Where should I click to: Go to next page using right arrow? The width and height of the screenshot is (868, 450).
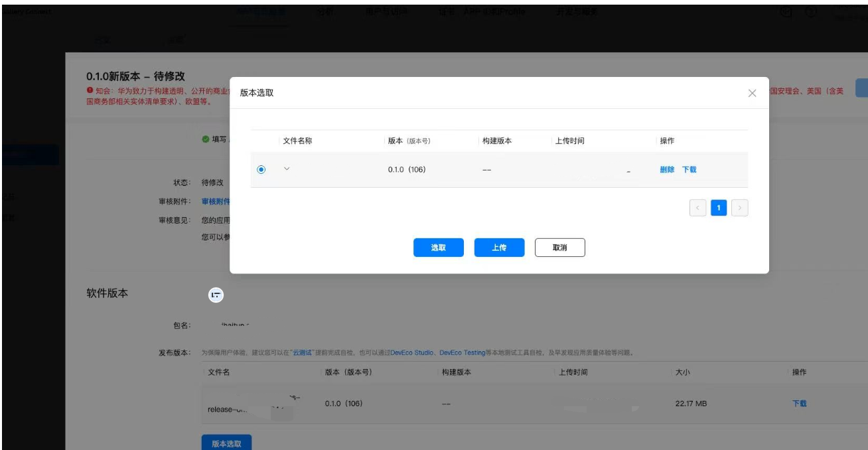tap(741, 208)
